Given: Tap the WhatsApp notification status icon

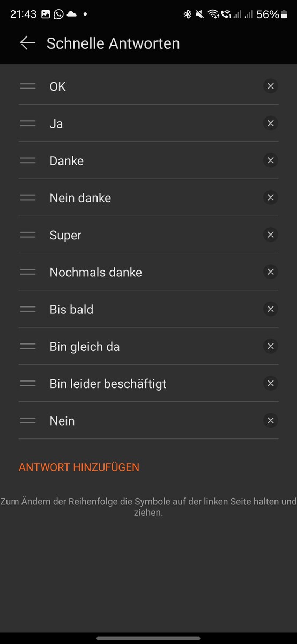Looking at the screenshot, I should click(58, 14).
